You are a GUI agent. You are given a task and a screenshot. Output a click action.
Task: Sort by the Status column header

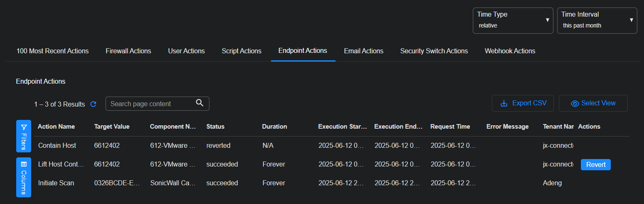point(215,127)
